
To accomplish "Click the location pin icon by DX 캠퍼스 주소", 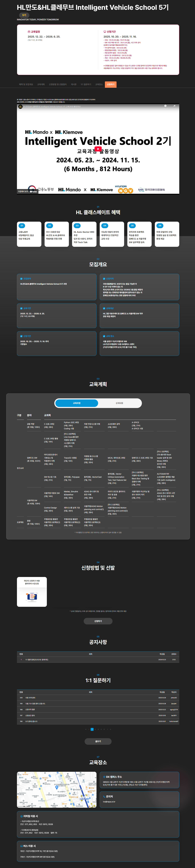I will pyautogui.click(x=104, y=777).
